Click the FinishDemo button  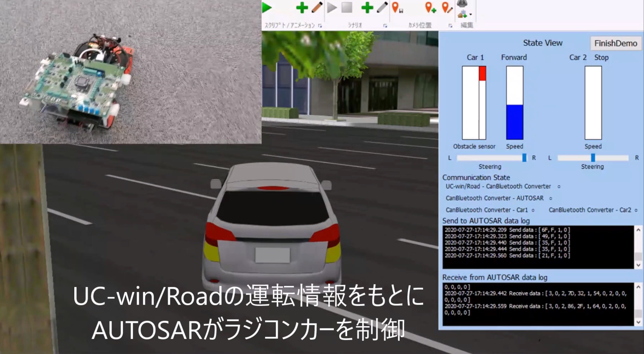[x=616, y=43]
